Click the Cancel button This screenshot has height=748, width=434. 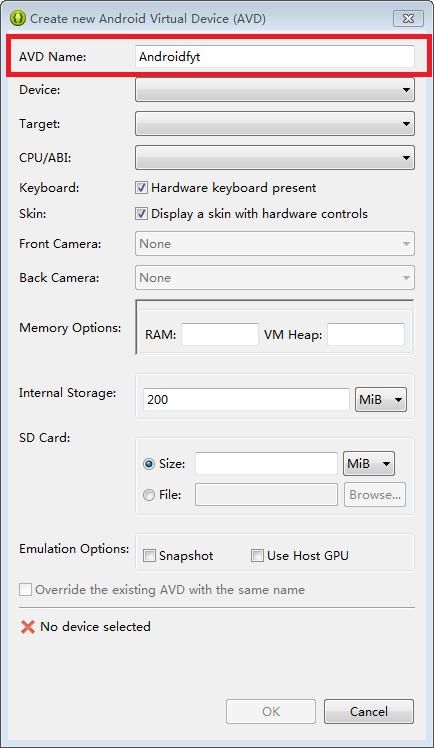coord(369,711)
